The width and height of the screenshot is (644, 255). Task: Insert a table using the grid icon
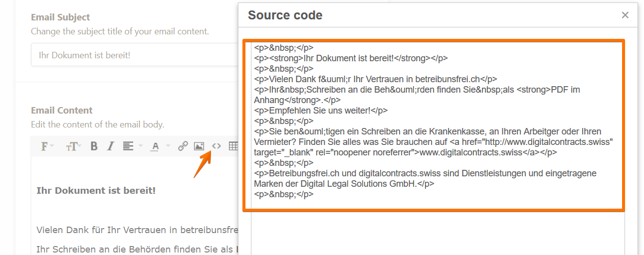[233, 146]
